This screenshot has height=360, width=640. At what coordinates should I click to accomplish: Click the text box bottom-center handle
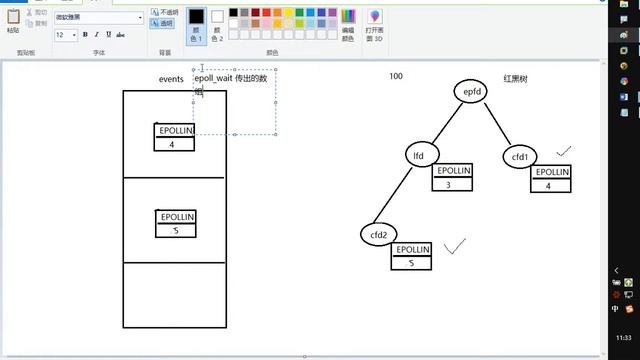click(235, 134)
